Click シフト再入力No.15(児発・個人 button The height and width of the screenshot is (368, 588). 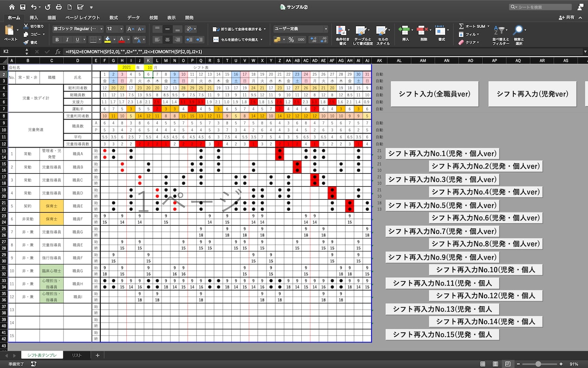tap(442, 334)
